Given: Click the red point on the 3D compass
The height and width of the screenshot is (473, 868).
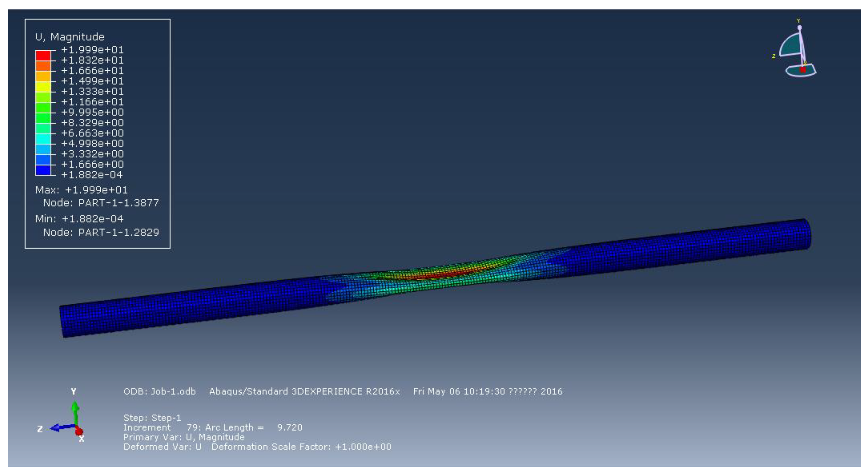Looking at the screenshot, I should (803, 70).
